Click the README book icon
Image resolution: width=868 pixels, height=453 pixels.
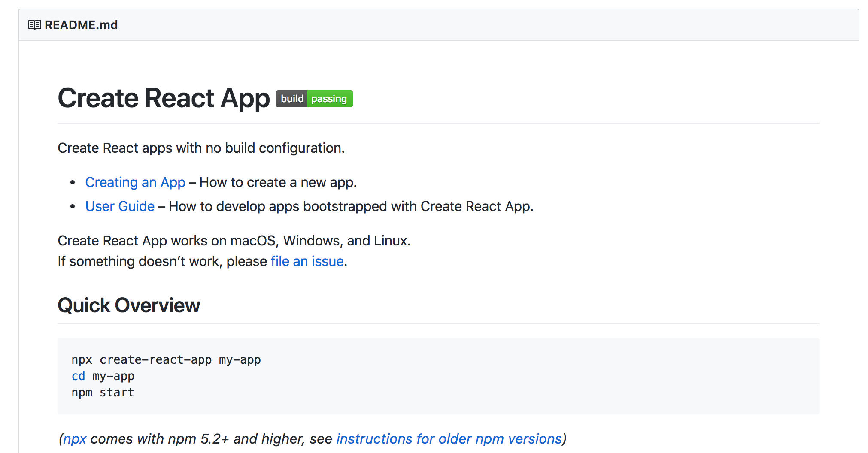pos(34,25)
